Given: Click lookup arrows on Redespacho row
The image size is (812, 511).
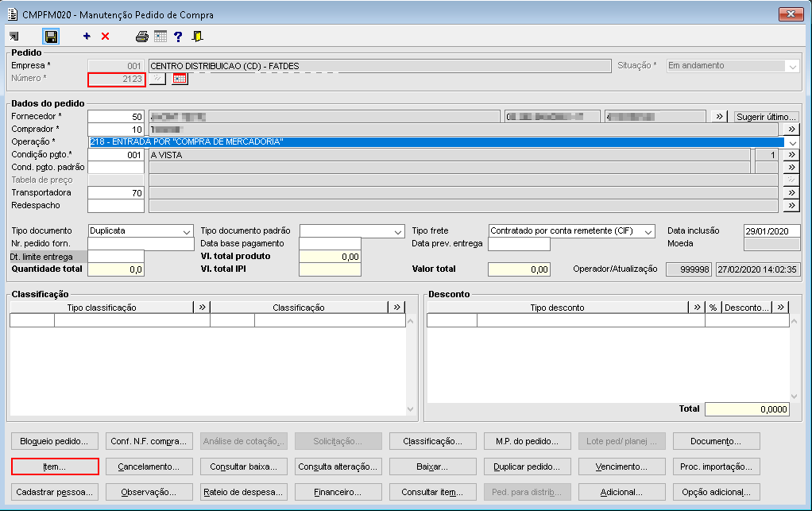Looking at the screenshot, I should [x=792, y=206].
